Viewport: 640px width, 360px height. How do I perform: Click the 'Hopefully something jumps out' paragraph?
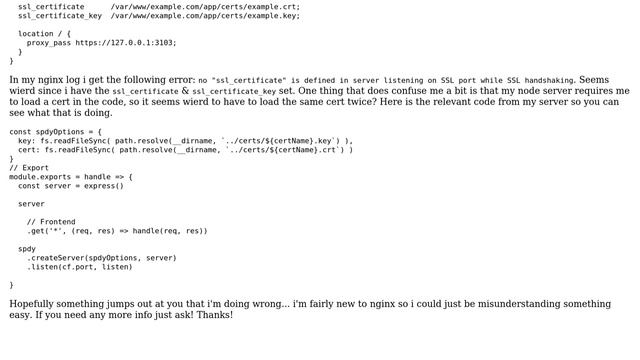pos(310,309)
